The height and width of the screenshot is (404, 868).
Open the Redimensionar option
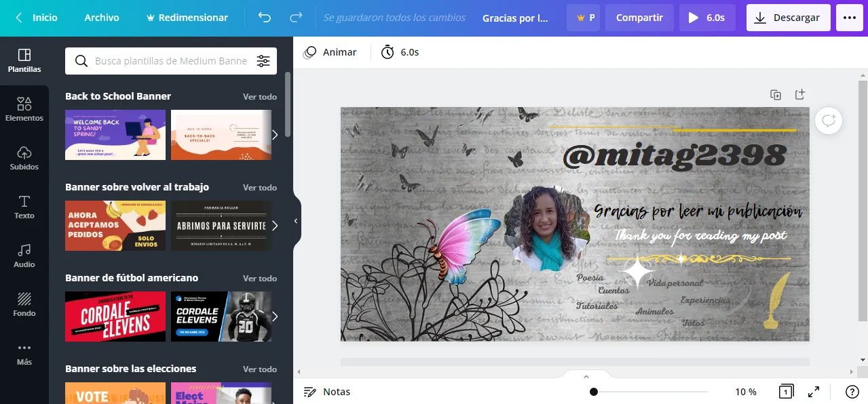click(x=187, y=18)
